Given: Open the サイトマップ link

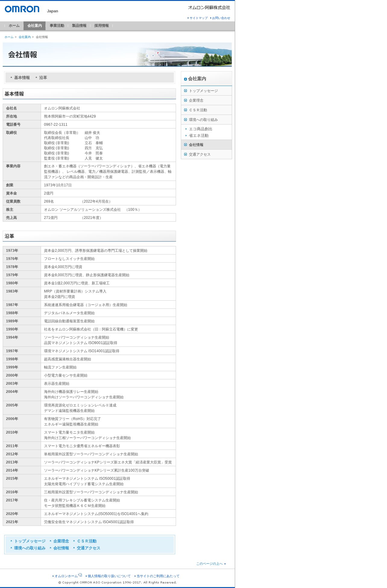Looking at the screenshot, I should pos(198,18).
